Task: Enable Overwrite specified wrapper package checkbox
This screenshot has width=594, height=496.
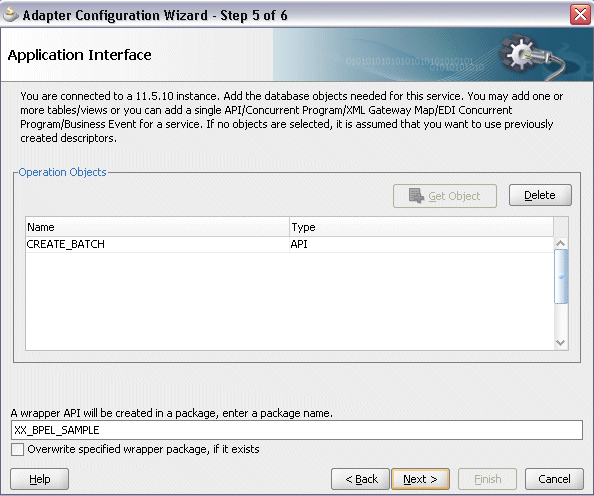Action: pyautogui.click(x=17, y=449)
